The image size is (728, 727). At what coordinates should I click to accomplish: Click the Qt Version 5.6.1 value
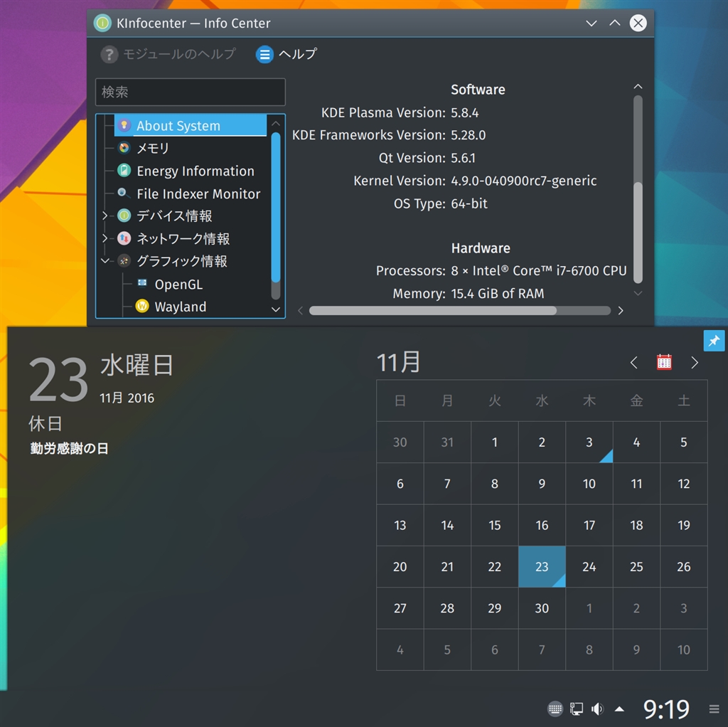point(463,158)
